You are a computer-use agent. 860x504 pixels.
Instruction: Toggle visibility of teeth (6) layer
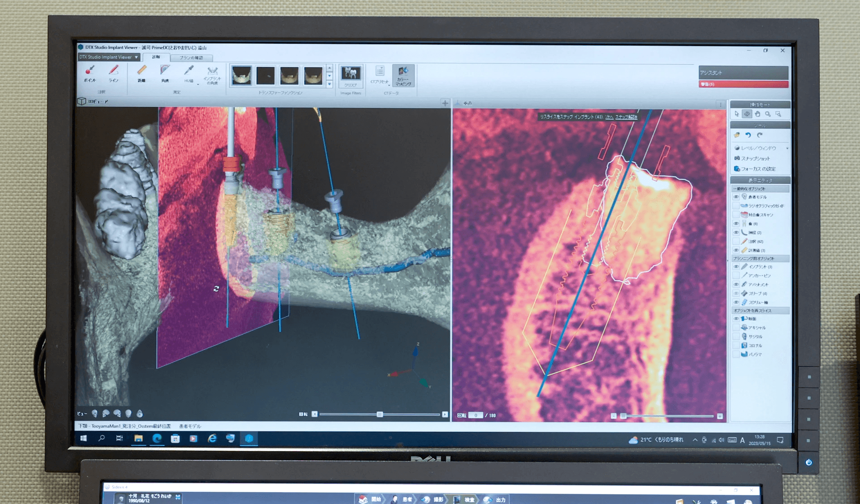coord(736,224)
